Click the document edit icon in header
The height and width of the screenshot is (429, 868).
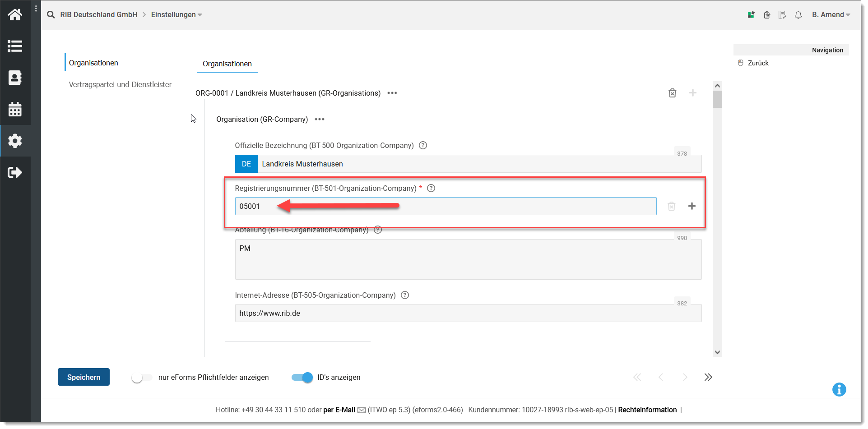tap(767, 15)
